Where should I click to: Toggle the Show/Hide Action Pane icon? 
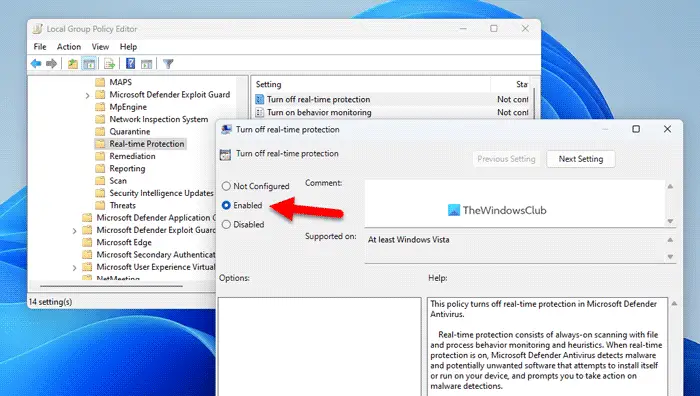pyautogui.click(x=146, y=64)
